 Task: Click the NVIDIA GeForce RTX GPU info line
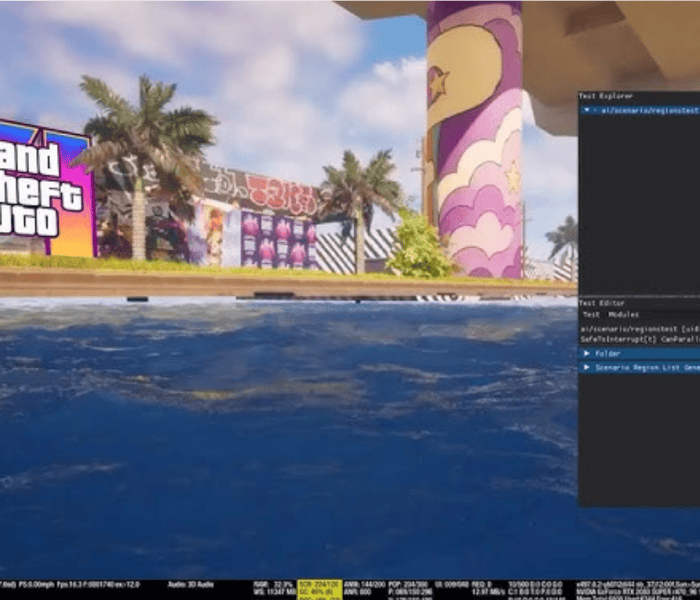(x=638, y=592)
